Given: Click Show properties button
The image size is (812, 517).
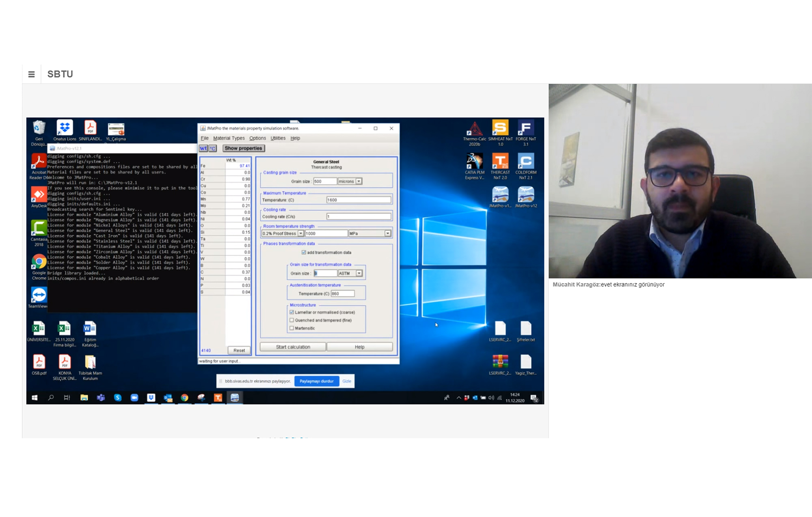Looking at the screenshot, I should click(243, 148).
